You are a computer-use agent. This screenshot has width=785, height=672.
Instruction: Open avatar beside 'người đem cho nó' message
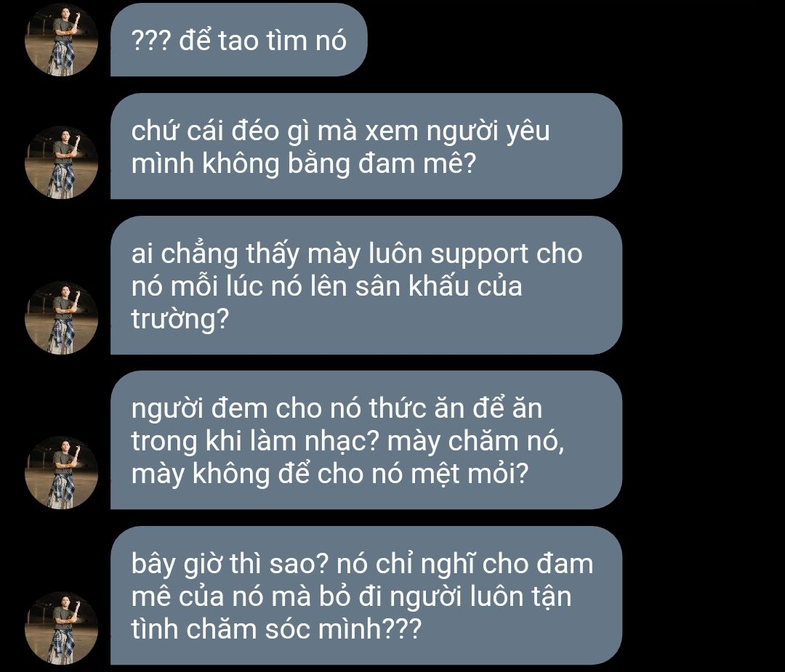(x=61, y=472)
